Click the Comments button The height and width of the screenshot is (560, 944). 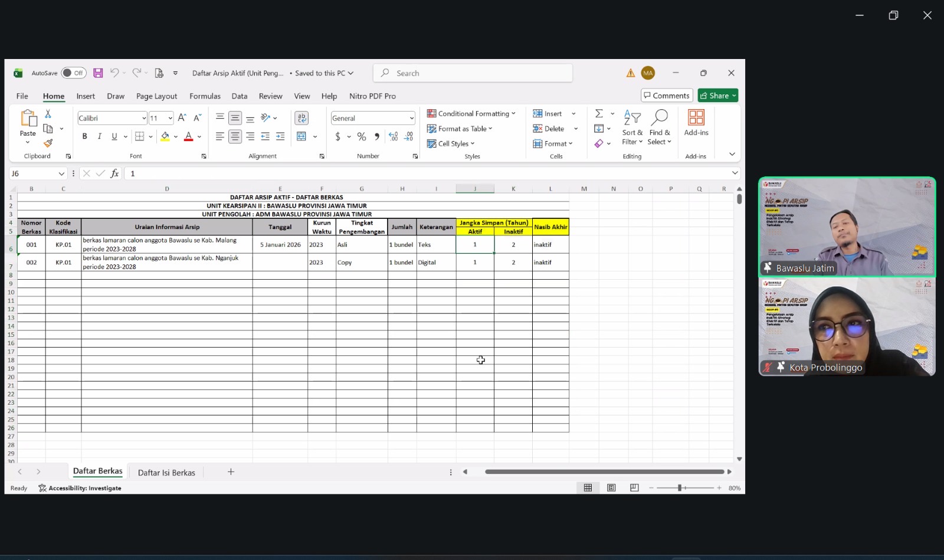pyautogui.click(x=666, y=96)
